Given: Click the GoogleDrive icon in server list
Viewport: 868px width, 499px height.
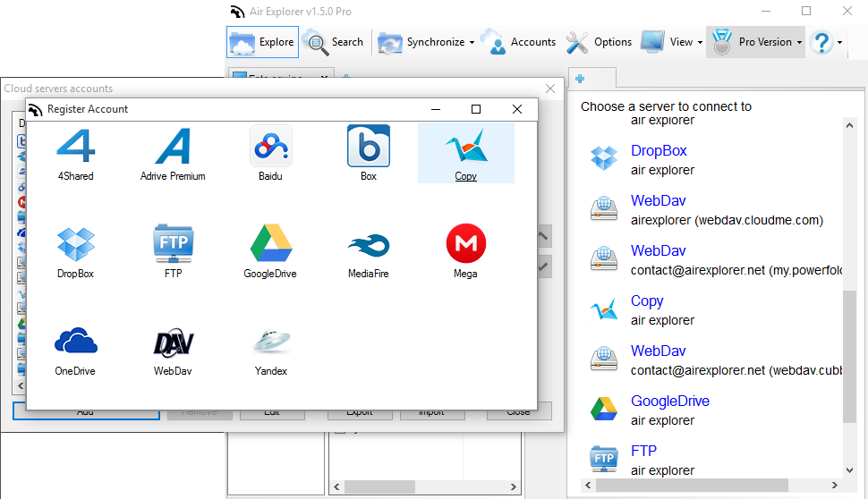Looking at the screenshot, I should coord(603,409).
